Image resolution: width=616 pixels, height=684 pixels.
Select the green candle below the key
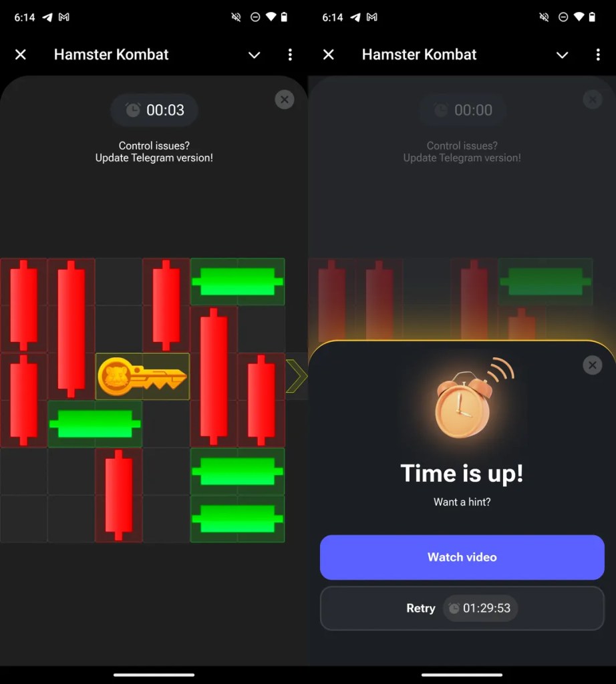pyautogui.click(x=95, y=424)
